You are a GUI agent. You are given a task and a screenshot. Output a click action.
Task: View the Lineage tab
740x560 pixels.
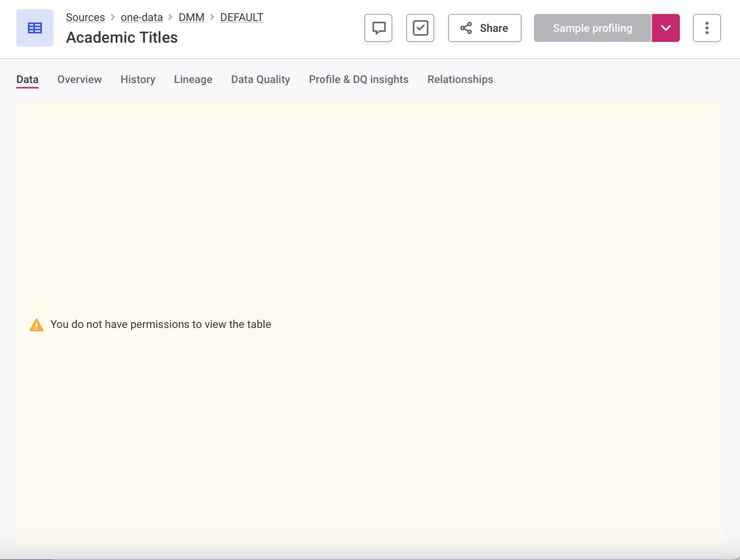pos(193,80)
